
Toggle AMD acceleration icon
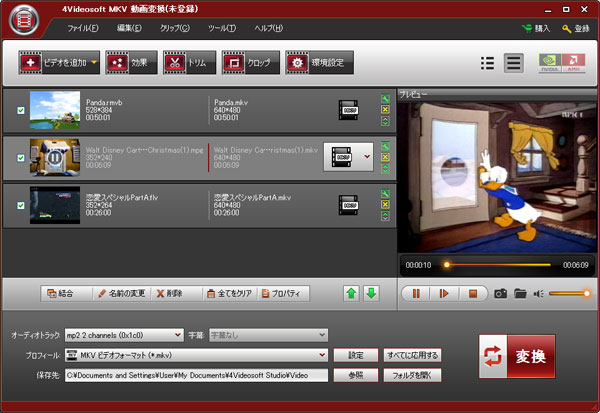coord(574,63)
